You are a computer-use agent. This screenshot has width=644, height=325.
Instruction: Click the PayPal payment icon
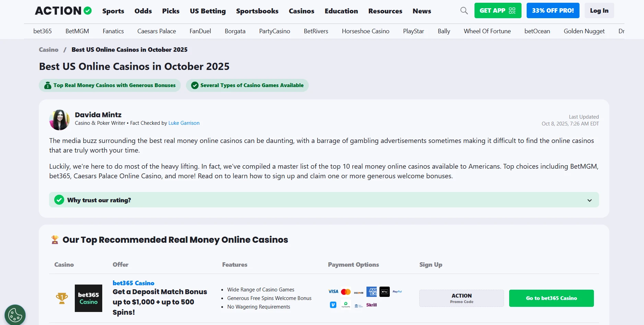click(397, 292)
